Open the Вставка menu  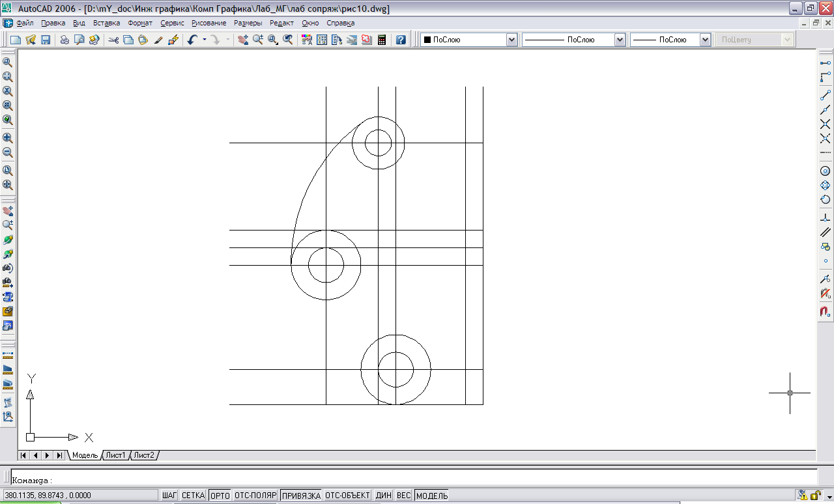pyautogui.click(x=106, y=23)
